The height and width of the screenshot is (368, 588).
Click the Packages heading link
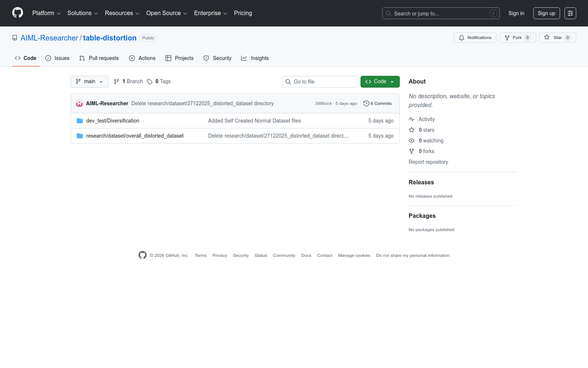tap(422, 216)
